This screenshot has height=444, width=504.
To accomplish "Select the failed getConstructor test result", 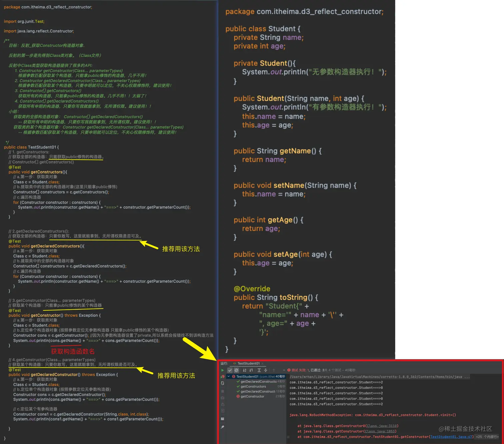I will 261,396.
